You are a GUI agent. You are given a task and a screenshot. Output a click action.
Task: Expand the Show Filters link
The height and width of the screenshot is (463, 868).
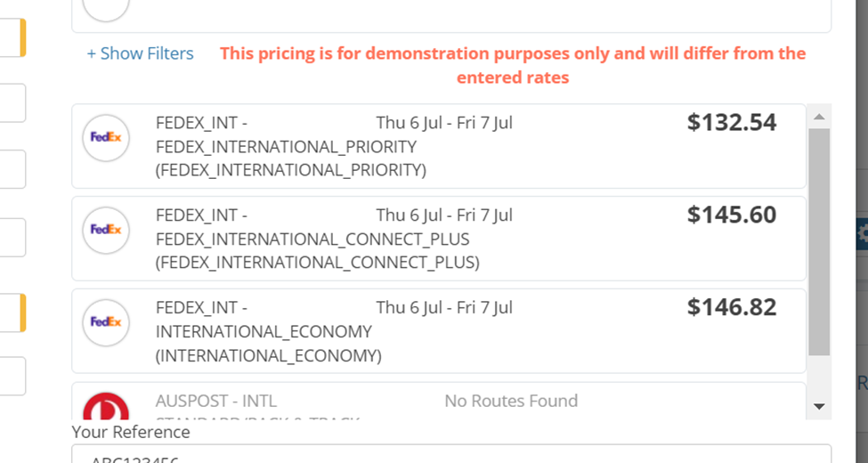point(140,53)
